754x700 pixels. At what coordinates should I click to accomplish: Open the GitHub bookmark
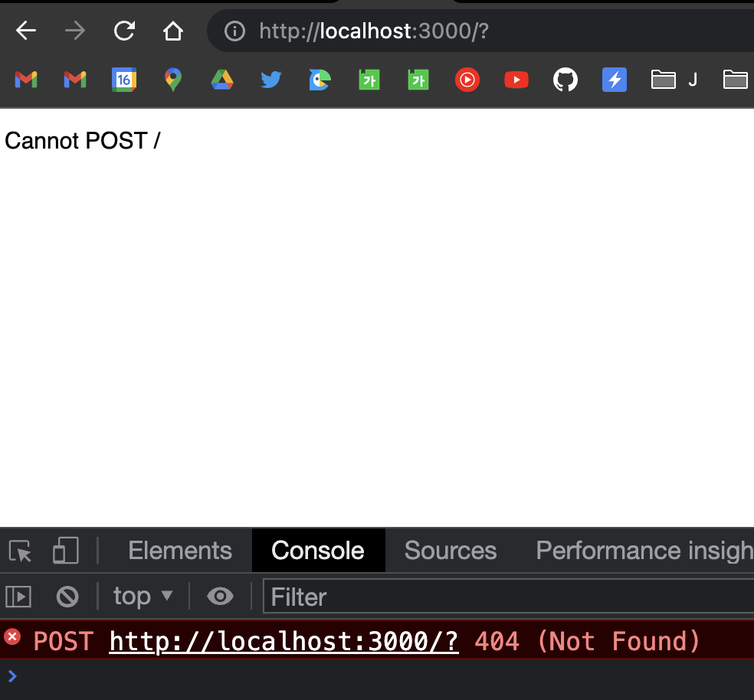click(565, 80)
